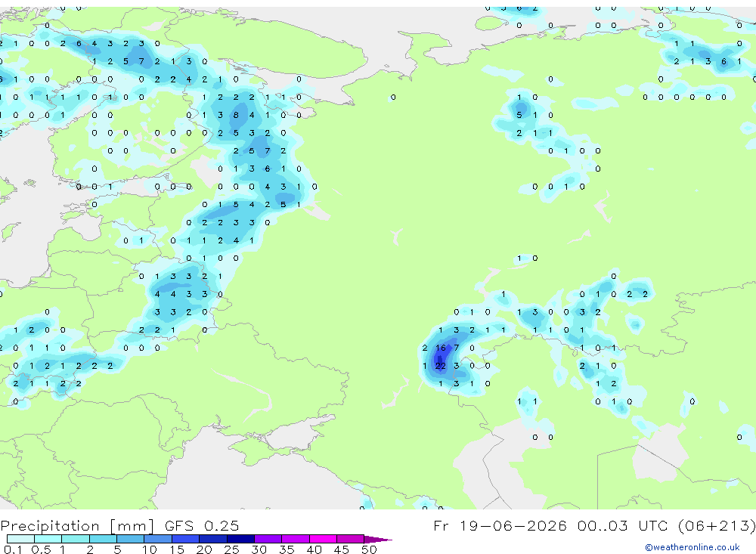Image resolution: width=756 pixels, height=554 pixels.
Task: Select the 'GFS 0.25' model label
Action: pyautogui.click(x=202, y=525)
